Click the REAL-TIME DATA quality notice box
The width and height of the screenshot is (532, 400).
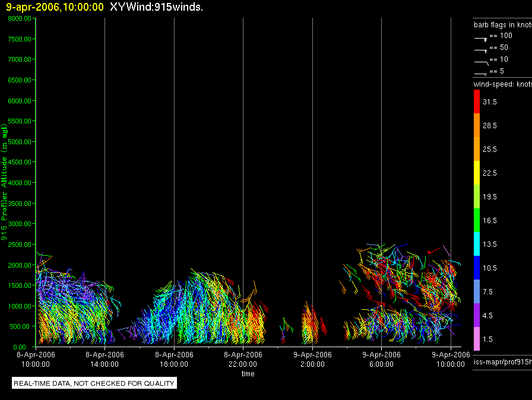pos(94,383)
